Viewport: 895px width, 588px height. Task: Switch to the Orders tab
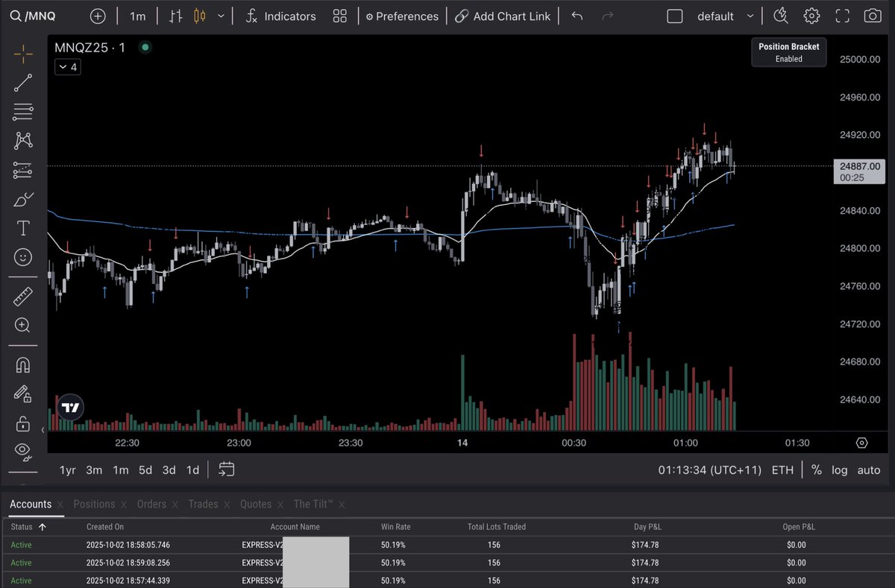click(x=151, y=504)
